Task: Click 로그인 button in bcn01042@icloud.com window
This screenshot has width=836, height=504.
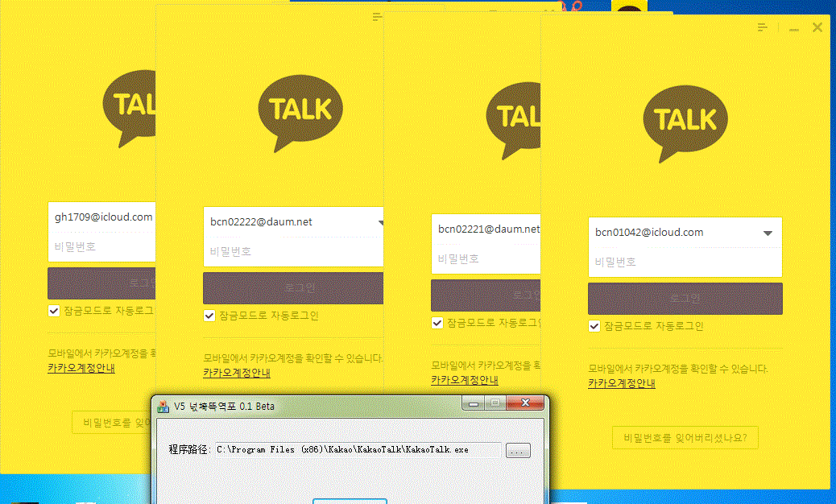Action: pos(685,299)
